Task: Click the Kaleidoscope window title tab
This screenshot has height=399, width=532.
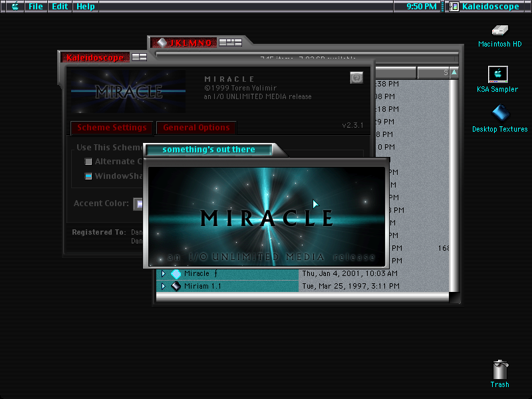Action: (x=94, y=57)
